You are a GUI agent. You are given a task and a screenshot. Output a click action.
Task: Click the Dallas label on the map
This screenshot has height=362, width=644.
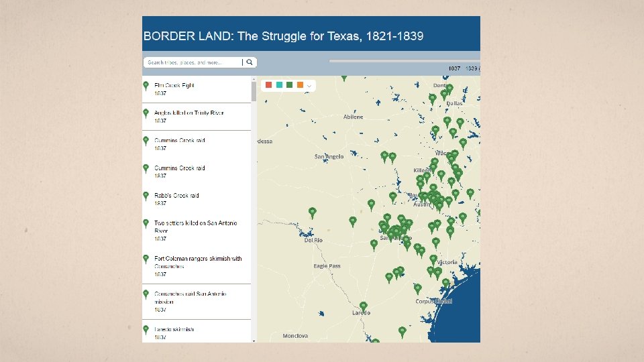454,103
